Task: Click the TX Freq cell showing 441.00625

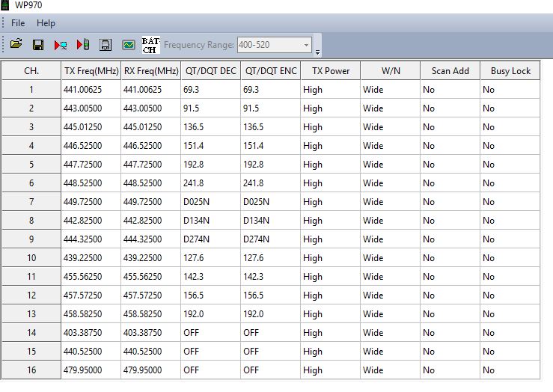Action: 91,90
